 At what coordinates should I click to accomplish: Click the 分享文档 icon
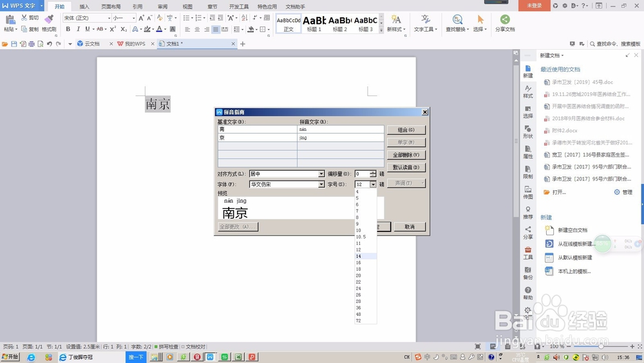[x=505, y=19]
